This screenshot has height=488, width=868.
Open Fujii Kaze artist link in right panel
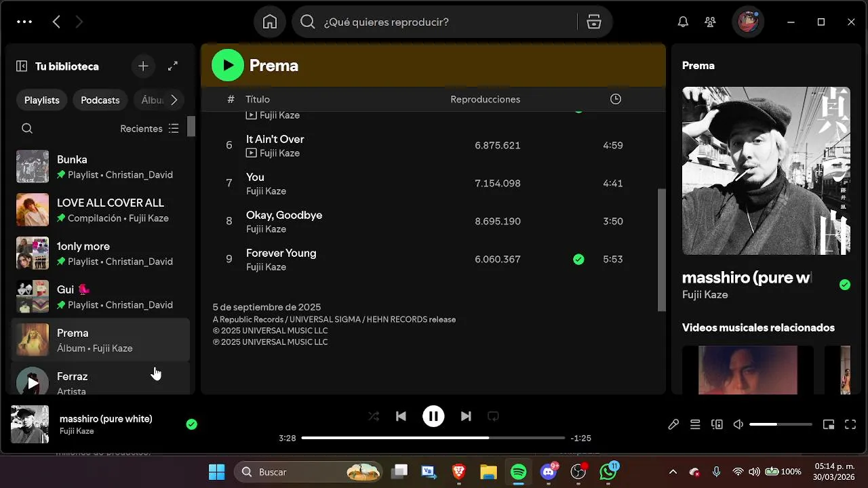tap(705, 295)
